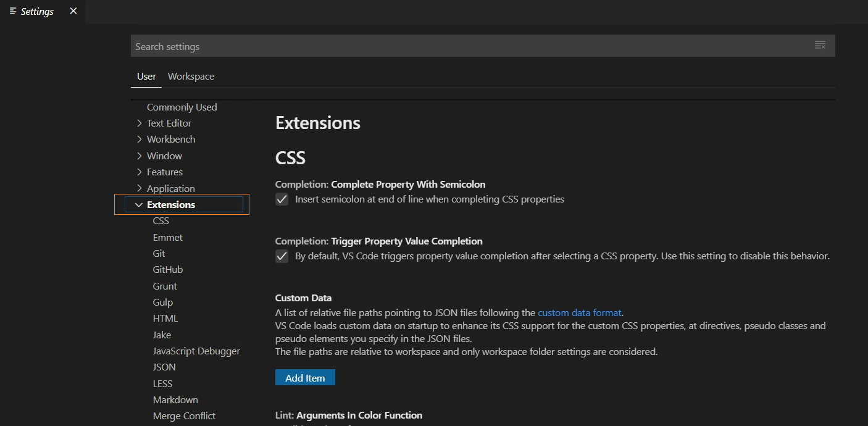Image resolution: width=868 pixels, height=426 pixels.
Task: Go to Merge Conflict settings
Action: tap(184, 416)
